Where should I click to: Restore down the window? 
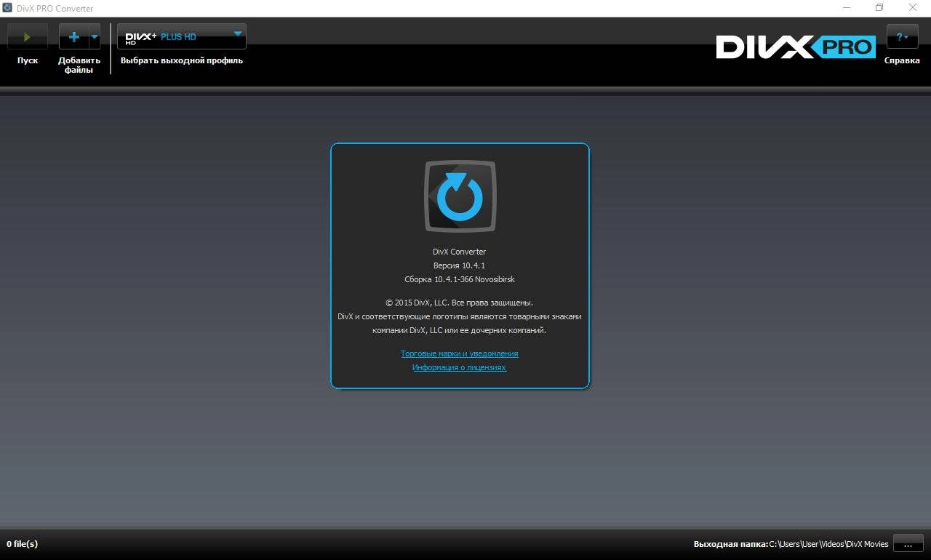point(879,8)
